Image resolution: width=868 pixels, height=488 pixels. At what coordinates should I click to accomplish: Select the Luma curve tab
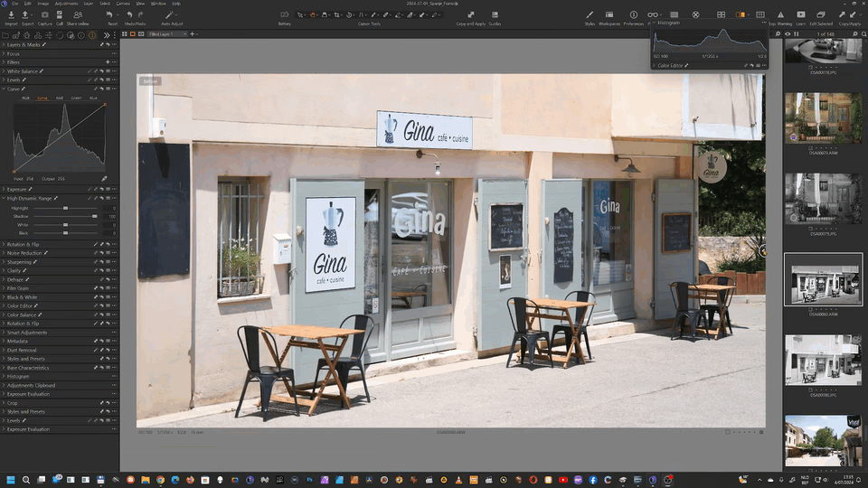[42, 98]
